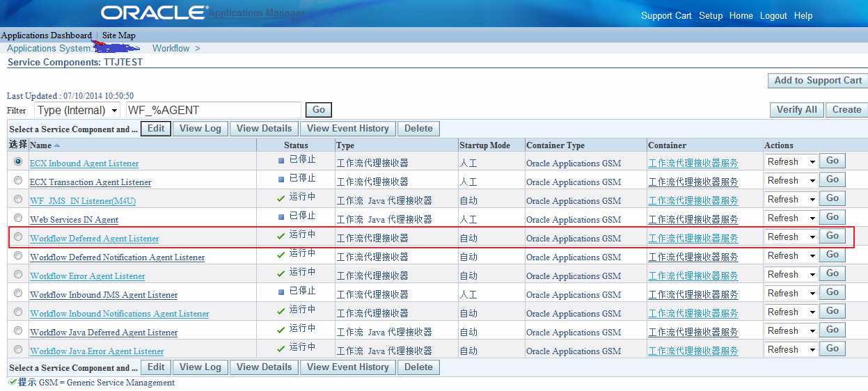868x391 pixels.
Task: Open Help in top navigation
Action: pos(803,15)
